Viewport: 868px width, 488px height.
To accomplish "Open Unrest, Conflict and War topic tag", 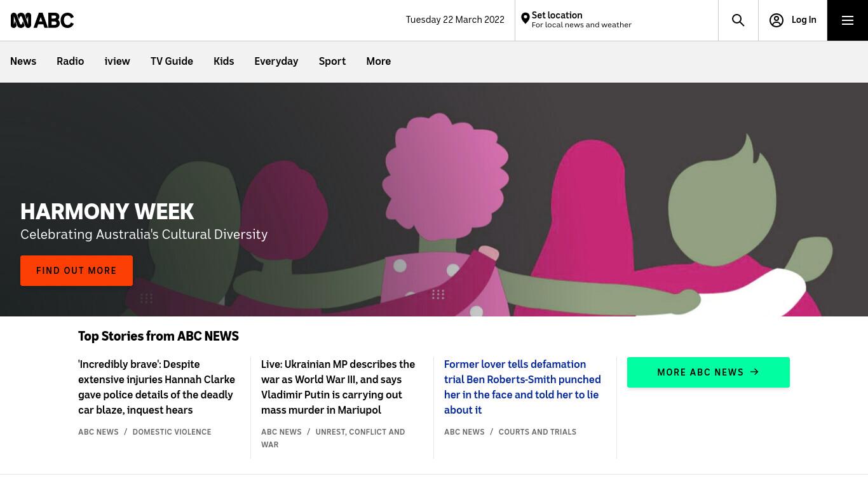I will 333,438.
